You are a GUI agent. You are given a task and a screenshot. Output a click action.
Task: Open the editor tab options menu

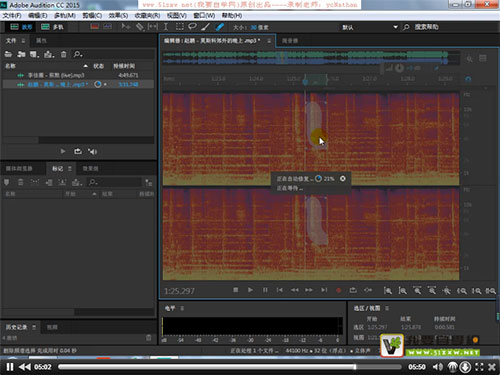tap(269, 41)
